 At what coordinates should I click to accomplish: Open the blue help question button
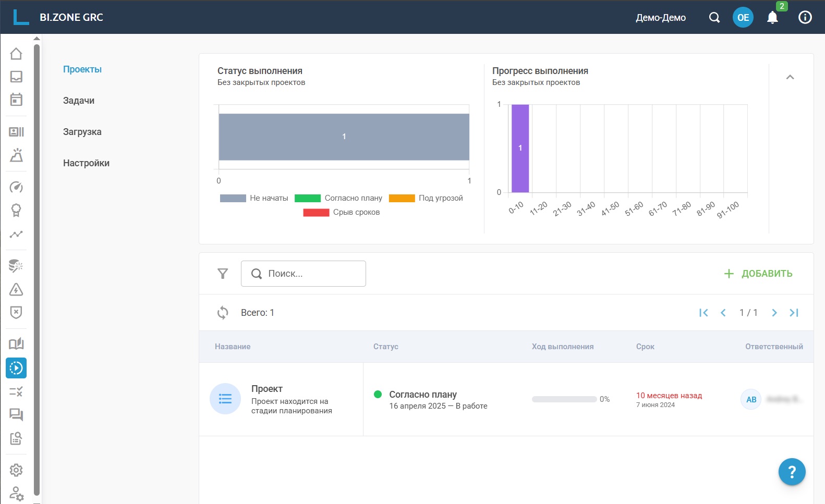pyautogui.click(x=792, y=472)
